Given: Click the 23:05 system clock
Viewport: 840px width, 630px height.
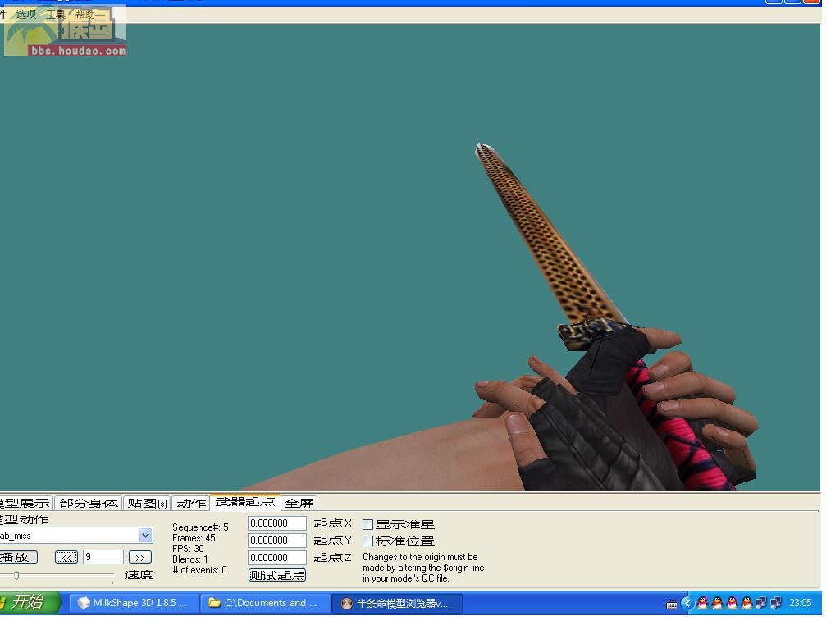Looking at the screenshot, I should (800, 603).
